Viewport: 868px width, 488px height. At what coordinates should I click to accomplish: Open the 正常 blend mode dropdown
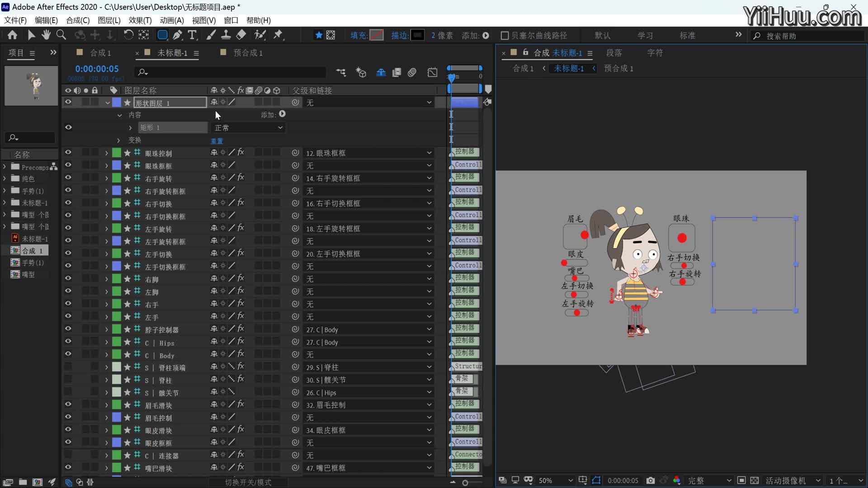coord(249,128)
